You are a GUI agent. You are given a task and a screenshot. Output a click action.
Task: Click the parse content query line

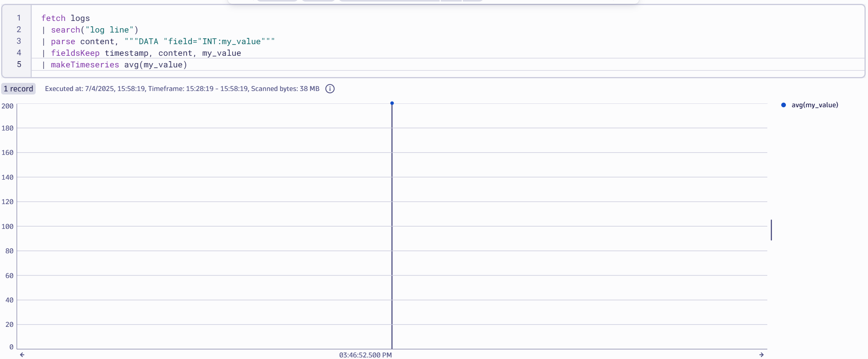point(158,41)
